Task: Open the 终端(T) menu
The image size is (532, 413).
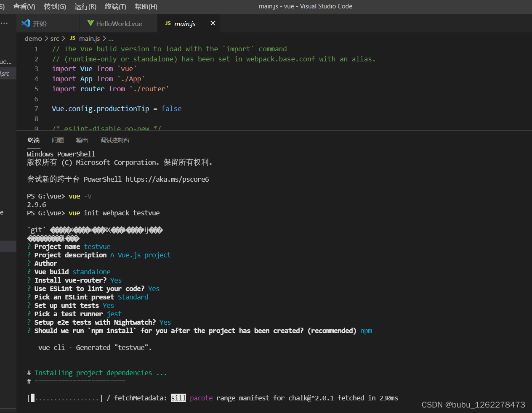Action: [115, 6]
